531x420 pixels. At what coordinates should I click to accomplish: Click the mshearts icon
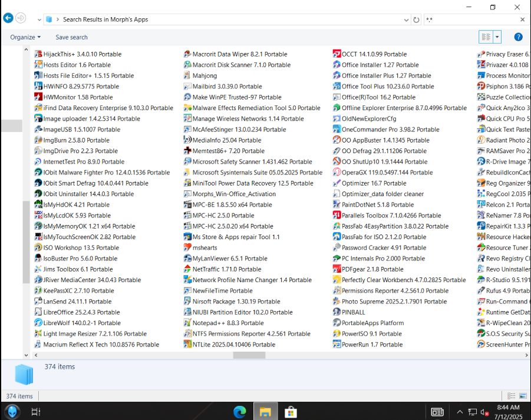(187, 248)
